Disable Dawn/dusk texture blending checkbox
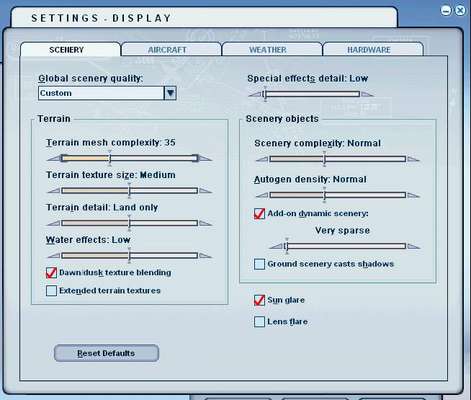This screenshot has width=471, height=400. point(51,273)
